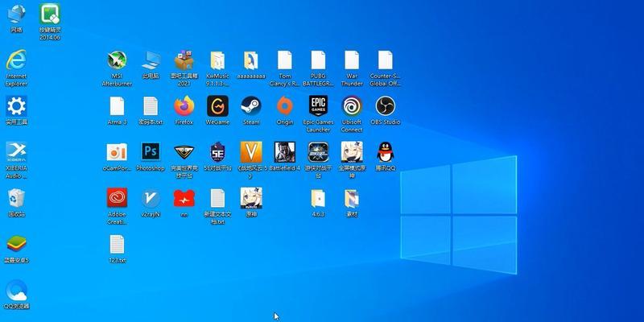Open the 此电脑 (This PC) icon

click(151, 60)
